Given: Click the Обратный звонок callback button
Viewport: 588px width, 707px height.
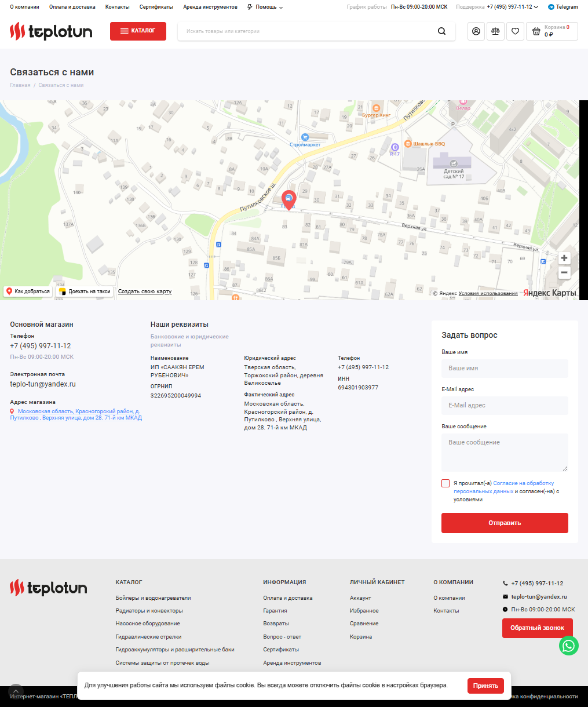Looking at the screenshot, I should pos(537,628).
